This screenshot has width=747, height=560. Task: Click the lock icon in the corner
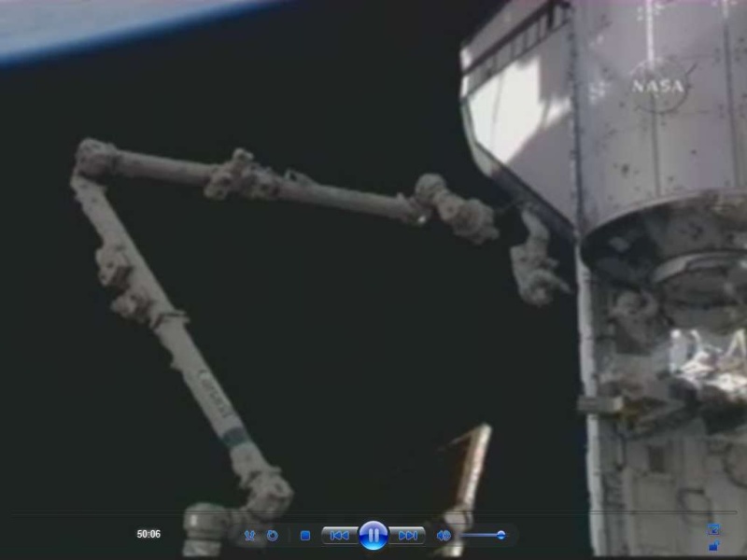coord(713,546)
